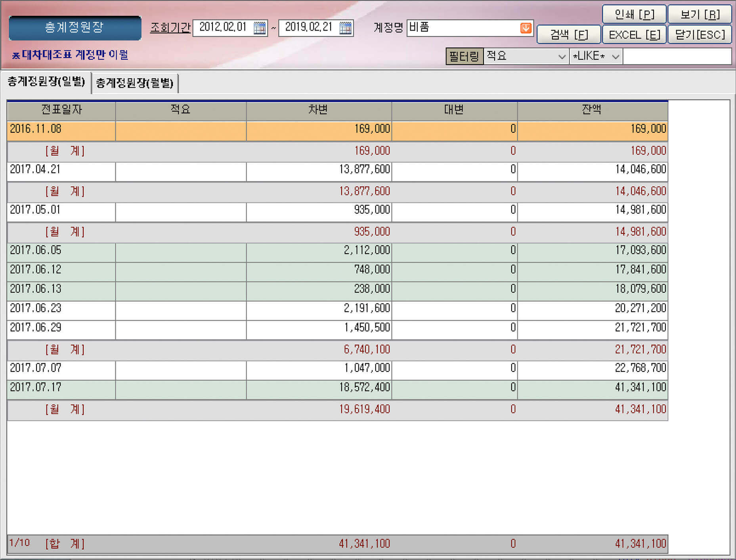Click monthly subtotal 6,740,100
This screenshot has height=560, width=736.
point(367,350)
